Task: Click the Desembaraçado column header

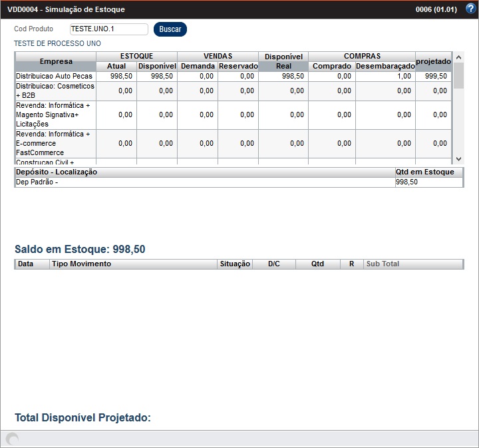Action: pyautogui.click(x=385, y=67)
